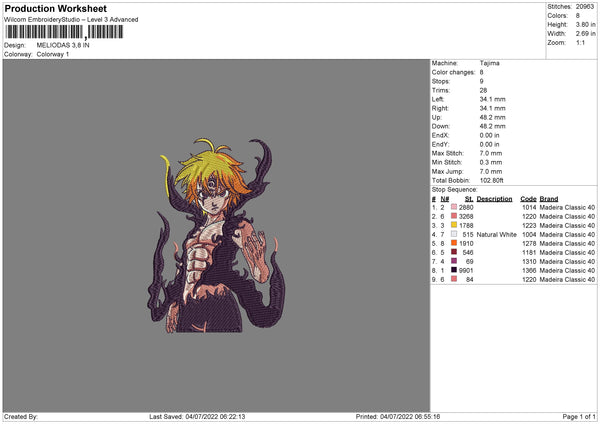Click thread code 1366
The width and height of the screenshot is (600, 424).
click(529, 271)
